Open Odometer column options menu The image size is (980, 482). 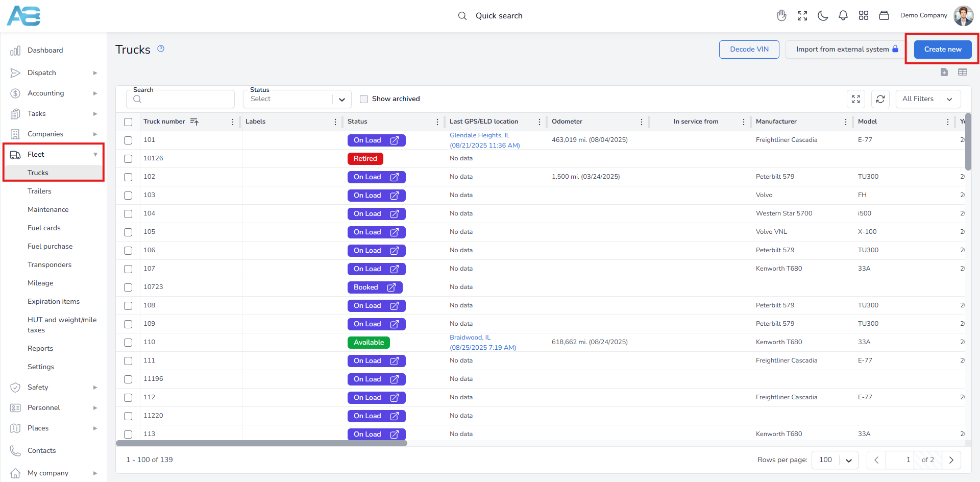click(642, 122)
